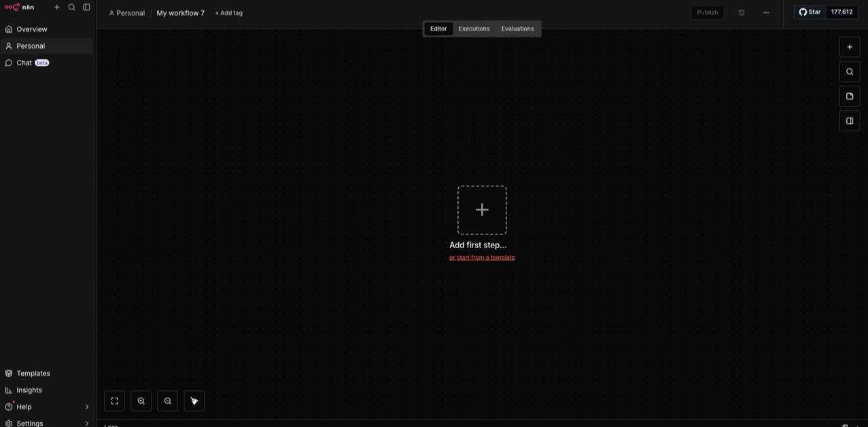Switch to the Evaluations tab

point(517,29)
